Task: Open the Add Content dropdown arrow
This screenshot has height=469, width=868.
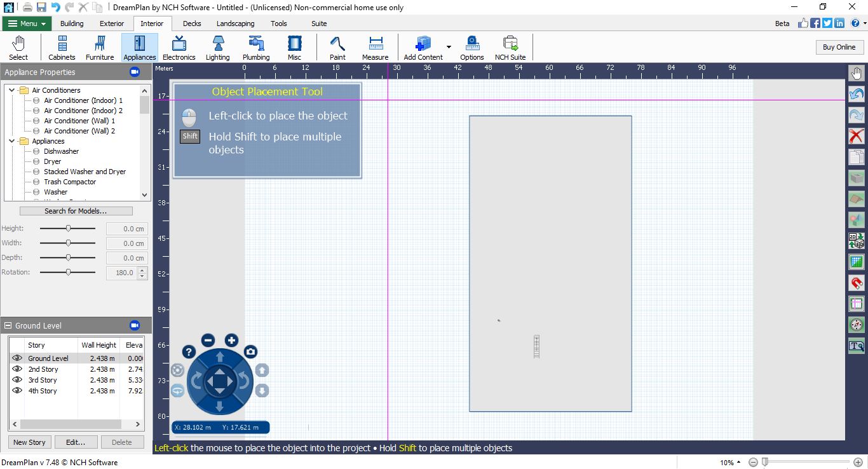Action: coord(449,47)
